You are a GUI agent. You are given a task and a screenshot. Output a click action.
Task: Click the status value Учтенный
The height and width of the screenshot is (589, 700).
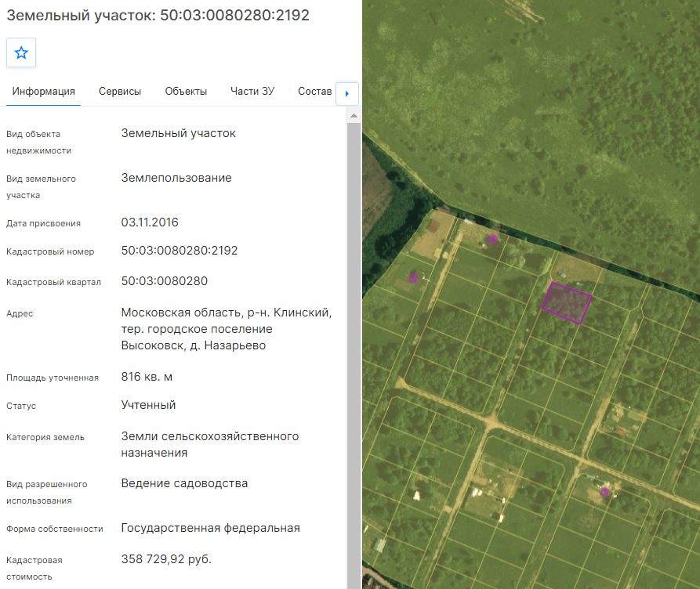[148, 405]
